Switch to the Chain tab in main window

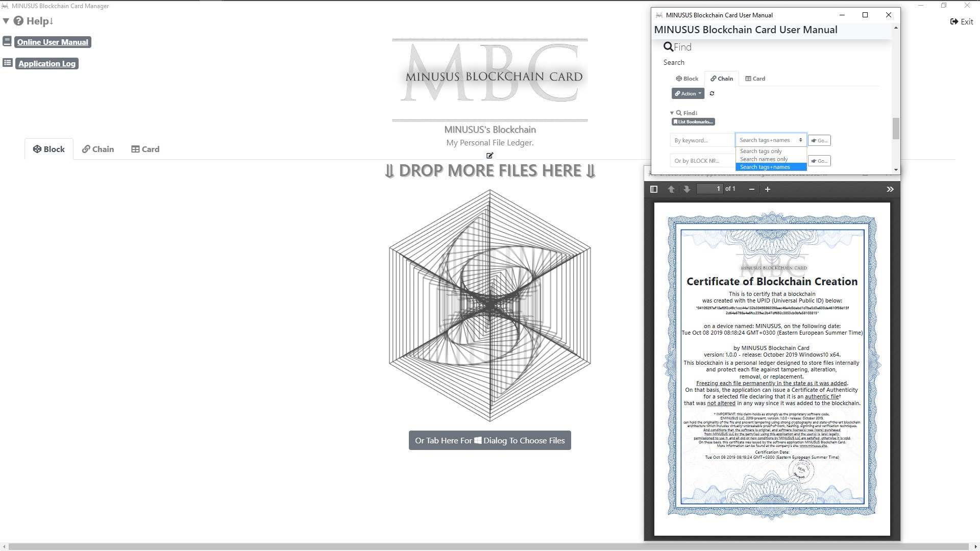(x=98, y=149)
